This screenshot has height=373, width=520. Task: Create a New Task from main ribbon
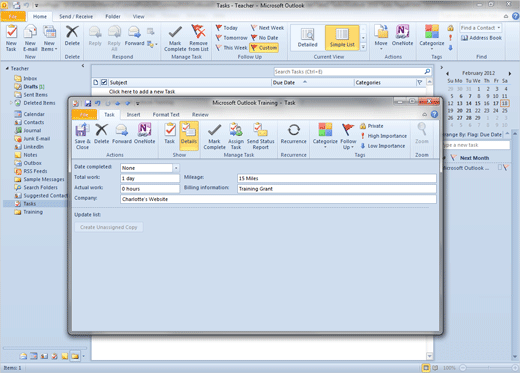(11, 38)
